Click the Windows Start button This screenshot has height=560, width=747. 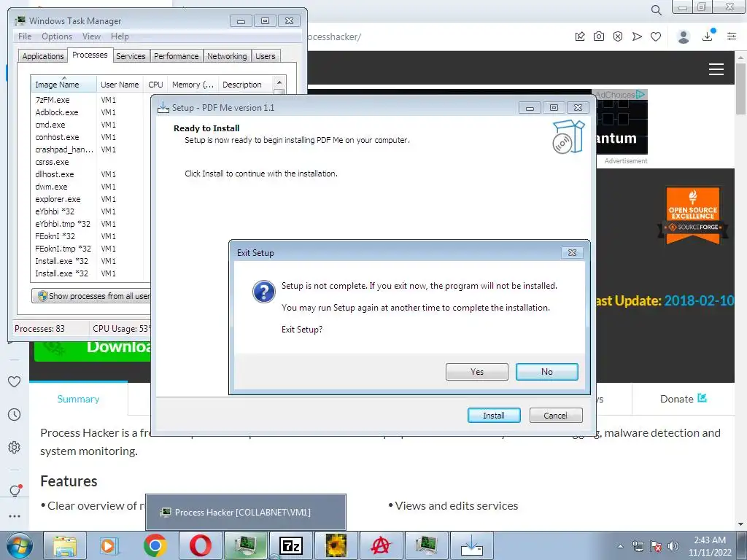(19, 545)
